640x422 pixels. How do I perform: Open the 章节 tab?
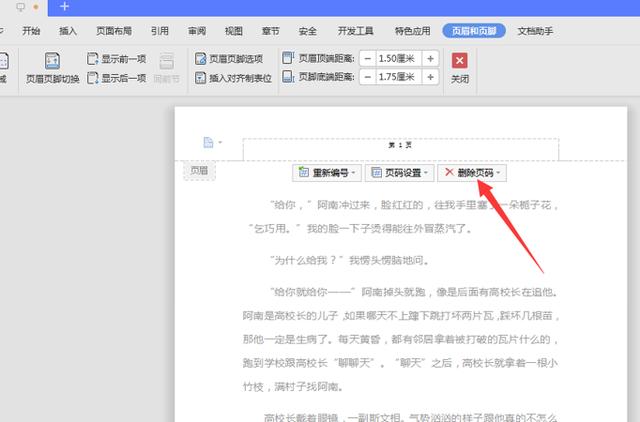click(x=271, y=31)
